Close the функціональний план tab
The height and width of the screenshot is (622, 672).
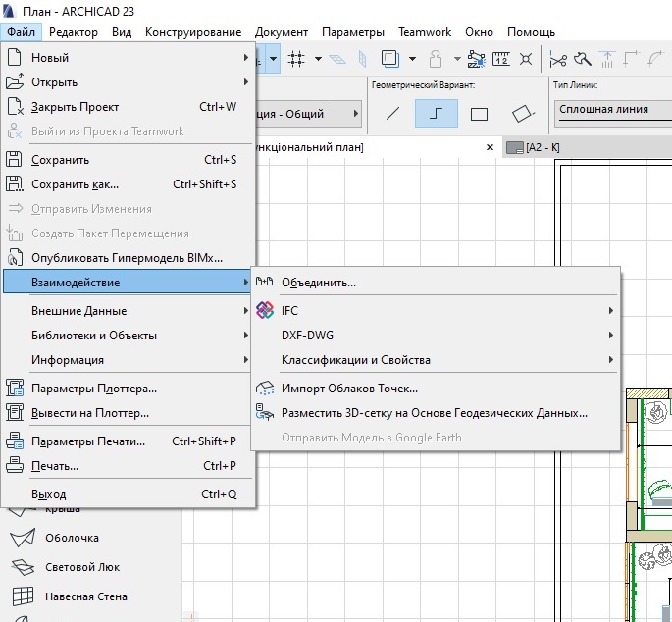pos(490,147)
